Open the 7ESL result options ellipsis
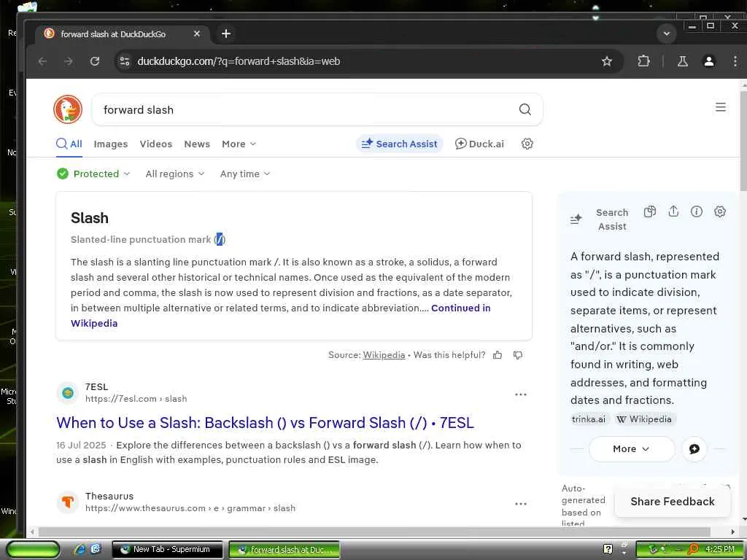The width and height of the screenshot is (747, 560). click(x=521, y=394)
